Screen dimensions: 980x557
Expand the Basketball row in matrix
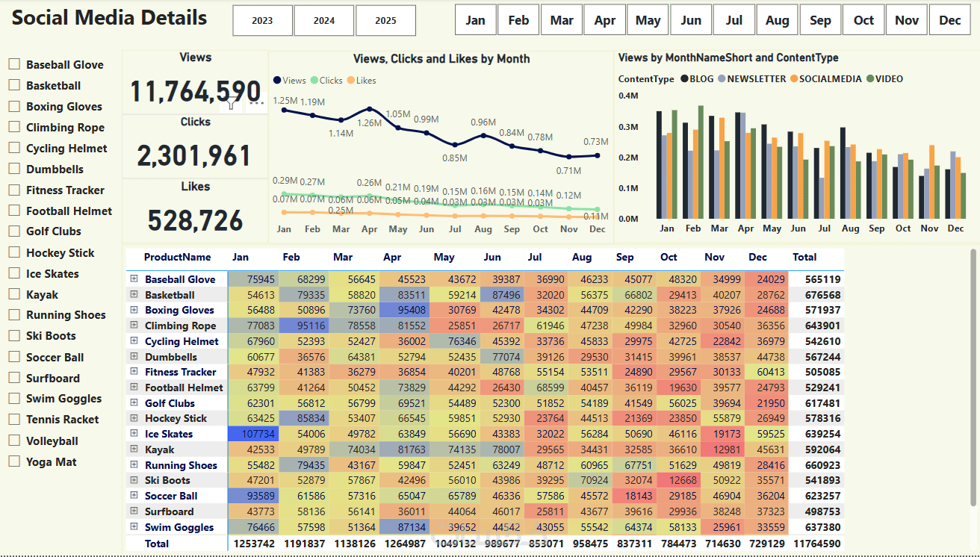coord(134,294)
